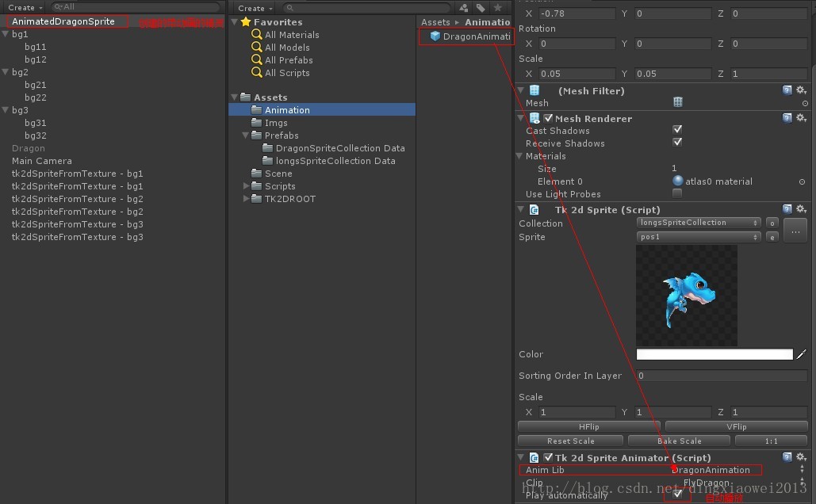Open the Anim Lib DragonAnimation dropdown
The image size is (816, 504).
737,470
